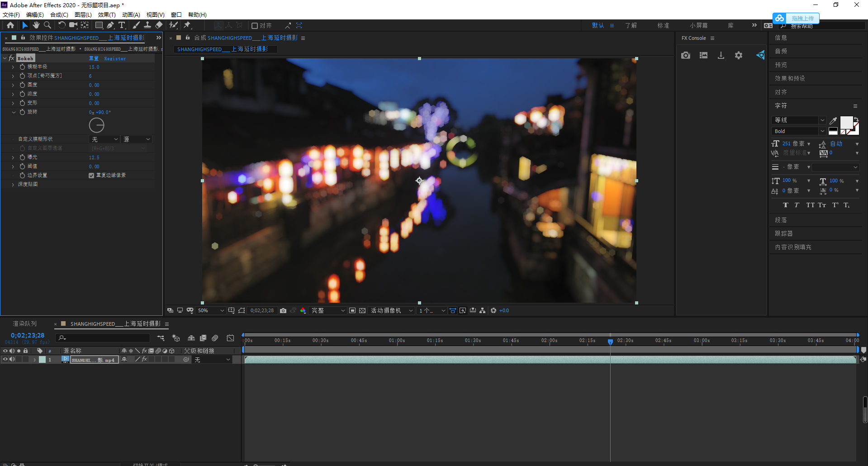868x466 pixels.
Task: Toggle lock on effect controls panel
Action: click(23, 38)
